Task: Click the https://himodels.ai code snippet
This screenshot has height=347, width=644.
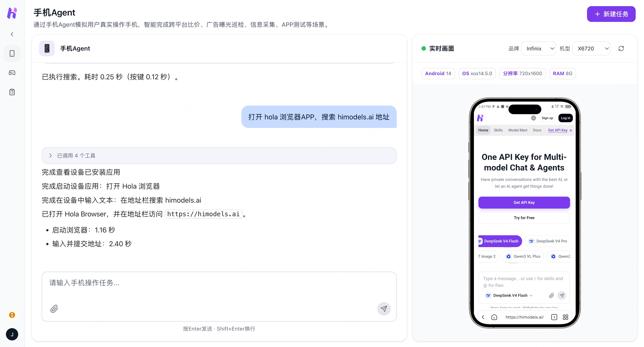Action: click(203, 214)
